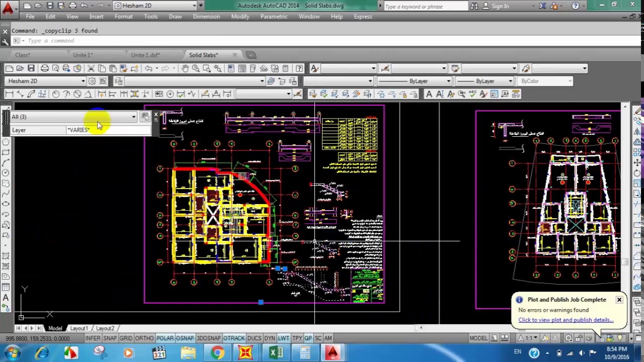Switch to the Unite1.dxf drawing tab
Screen dimensions: 644x362
pos(145,55)
